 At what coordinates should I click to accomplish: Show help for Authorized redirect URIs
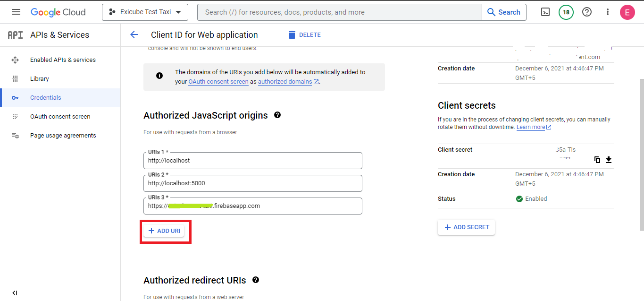256,280
